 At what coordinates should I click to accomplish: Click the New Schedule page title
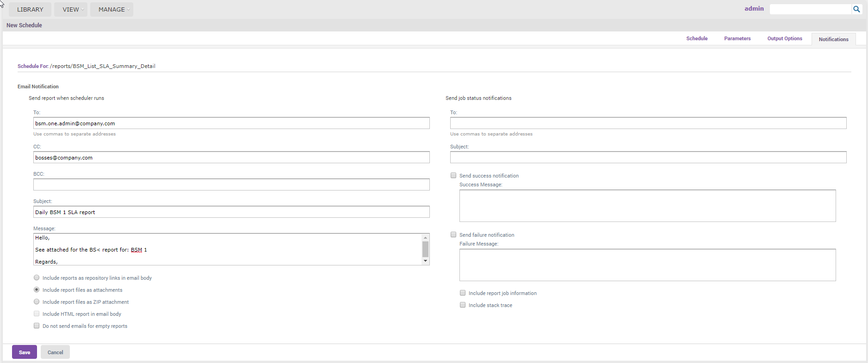(x=24, y=25)
